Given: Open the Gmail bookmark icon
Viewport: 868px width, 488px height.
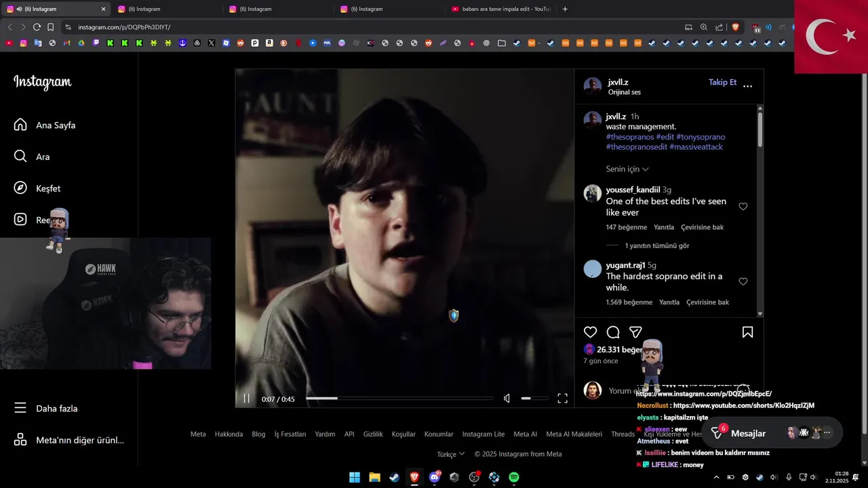Looking at the screenshot, I should pyautogui.click(x=66, y=43).
